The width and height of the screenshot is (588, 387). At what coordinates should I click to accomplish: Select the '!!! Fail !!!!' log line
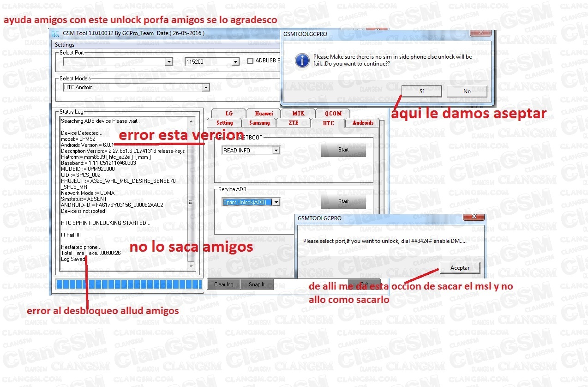click(71, 235)
